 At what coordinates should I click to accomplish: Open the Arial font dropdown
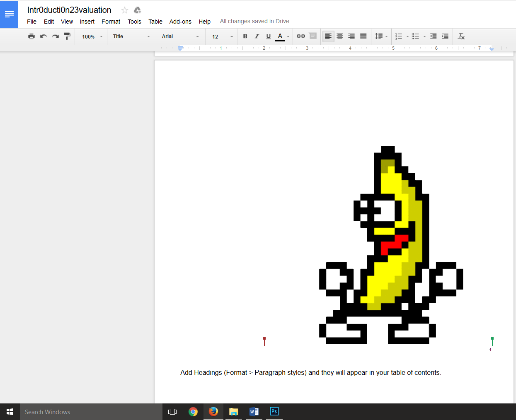(180, 36)
